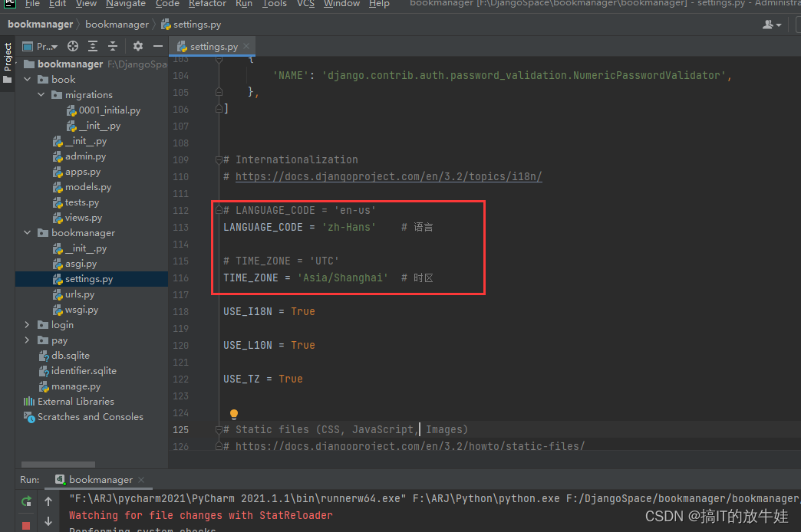Click the up arrow in Run console
The height and width of the screenshot is (532, 801).
48,501
